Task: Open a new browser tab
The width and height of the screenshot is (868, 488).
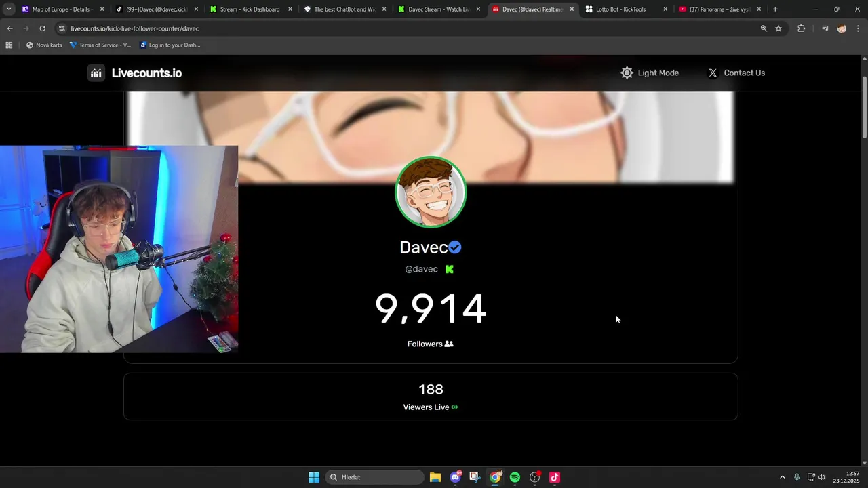Action: (775, 9)
